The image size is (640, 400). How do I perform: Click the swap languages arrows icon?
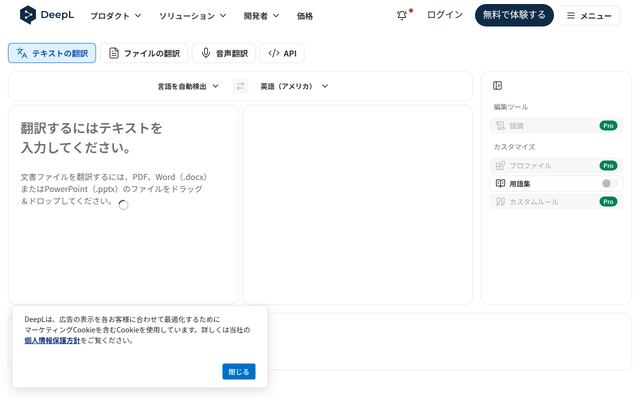click(x=240, y=86)
